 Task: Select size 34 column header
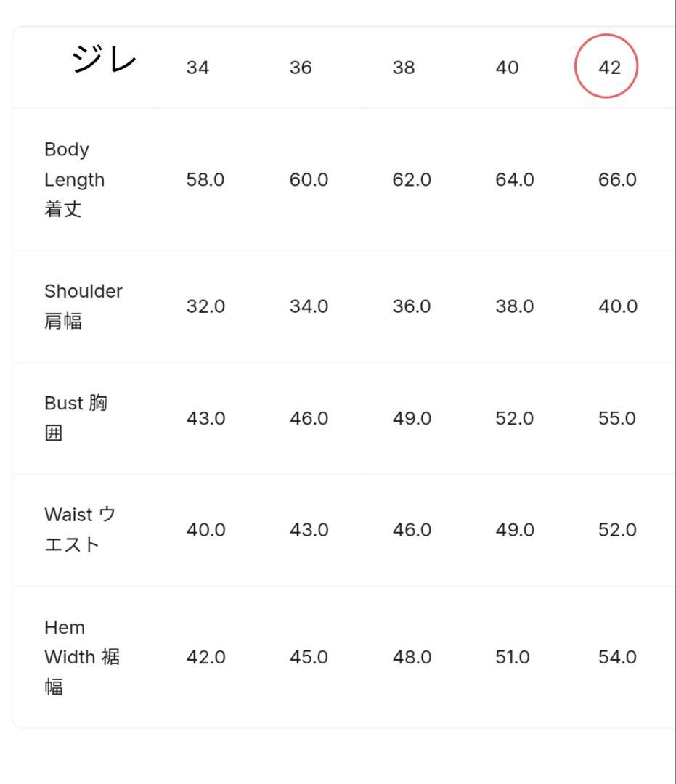click(197, 68)
